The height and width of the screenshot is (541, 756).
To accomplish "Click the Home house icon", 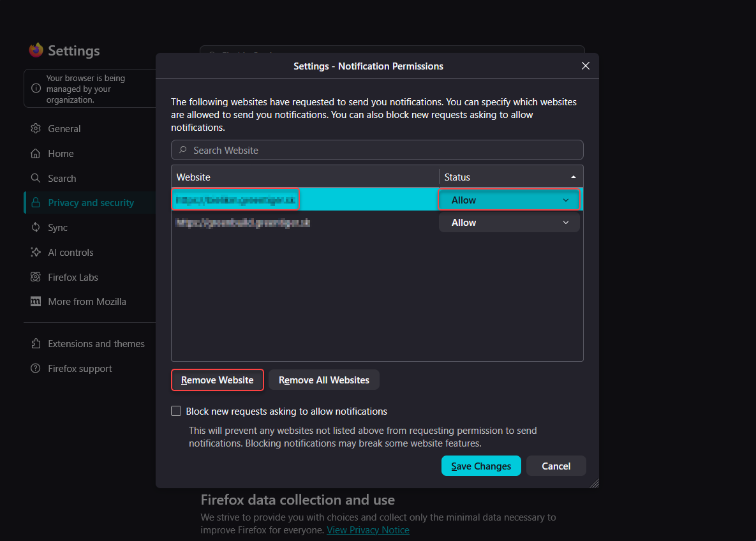I will tap(36, 153).
